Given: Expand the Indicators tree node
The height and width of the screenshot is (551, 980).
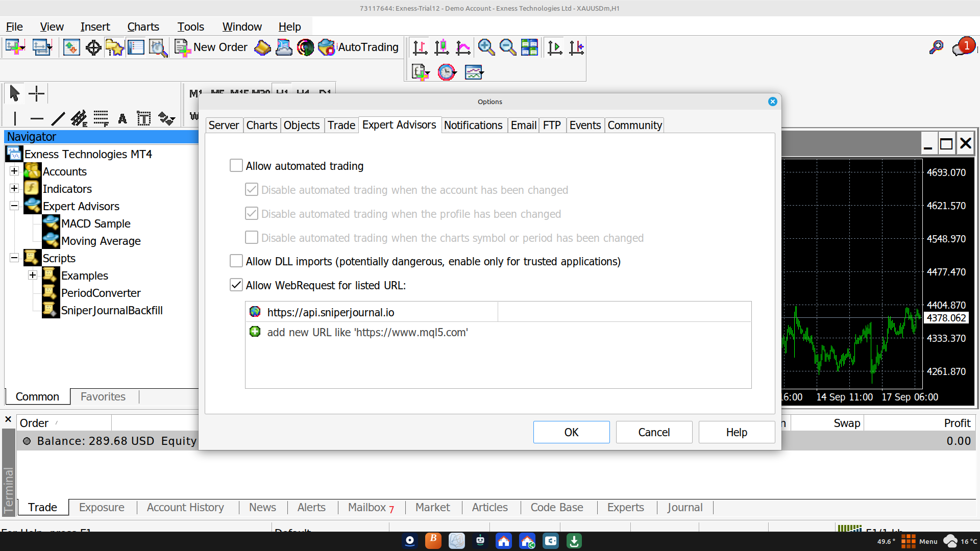Looking at the screenshot, I should (14, 189).
